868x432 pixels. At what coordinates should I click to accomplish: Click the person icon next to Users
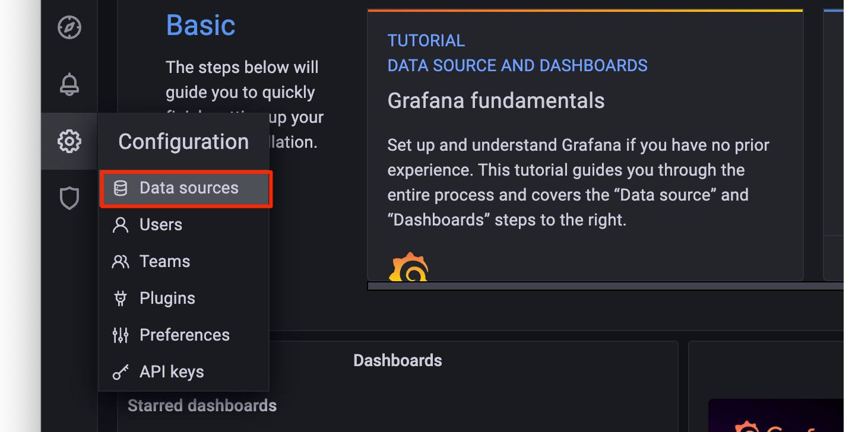pyautogui.click(x=121, y=224)
